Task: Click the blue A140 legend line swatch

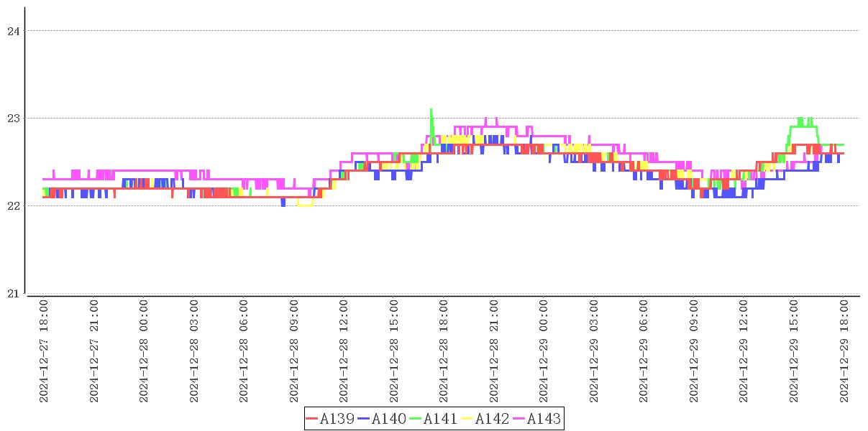Action: click(364, 419)
